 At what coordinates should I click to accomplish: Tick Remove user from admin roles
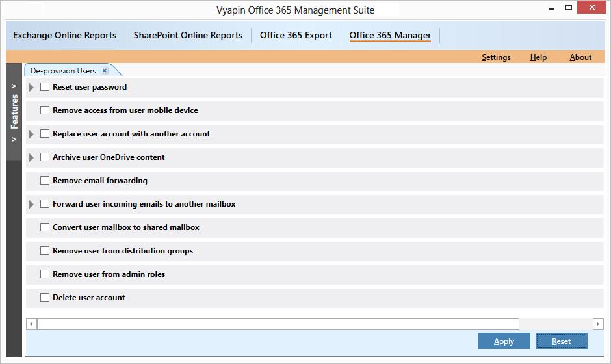pyautogui.click(x=45, y=274)
